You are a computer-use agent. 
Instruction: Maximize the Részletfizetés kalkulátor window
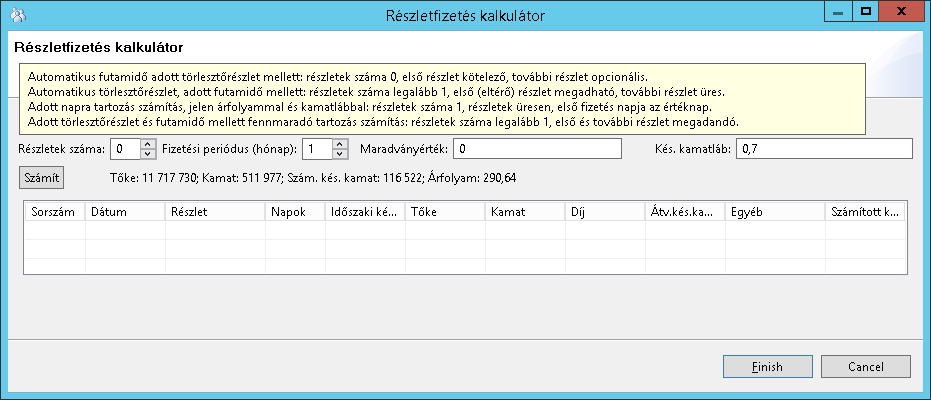tap(865, 11)
